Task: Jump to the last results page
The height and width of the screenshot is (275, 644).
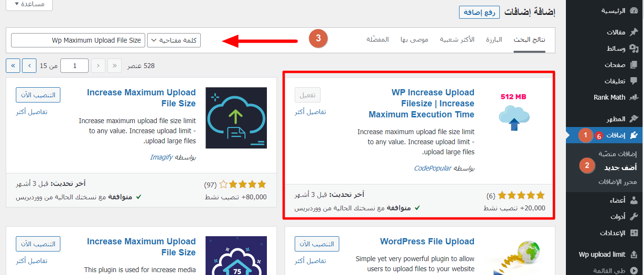Action: click(13, 66)
